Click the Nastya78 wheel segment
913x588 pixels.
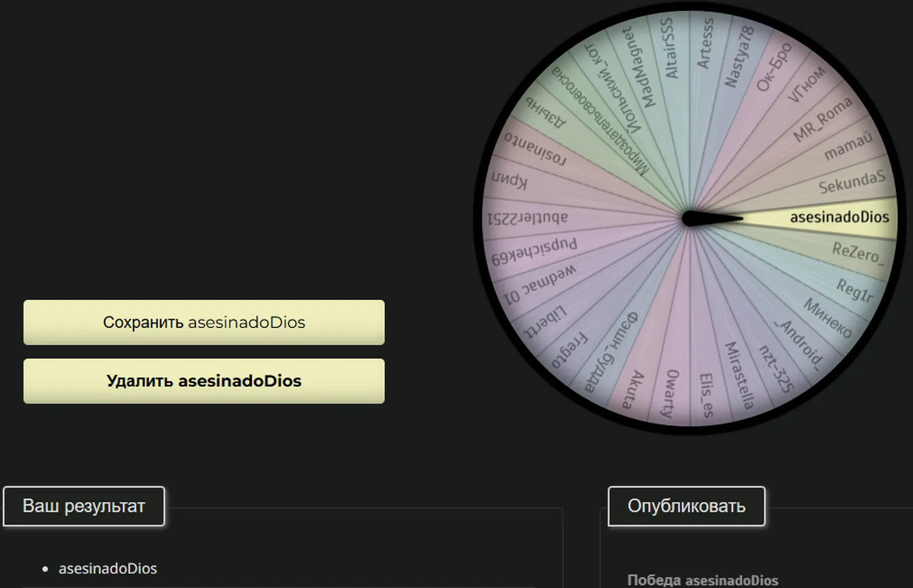[x=738, y=56]
